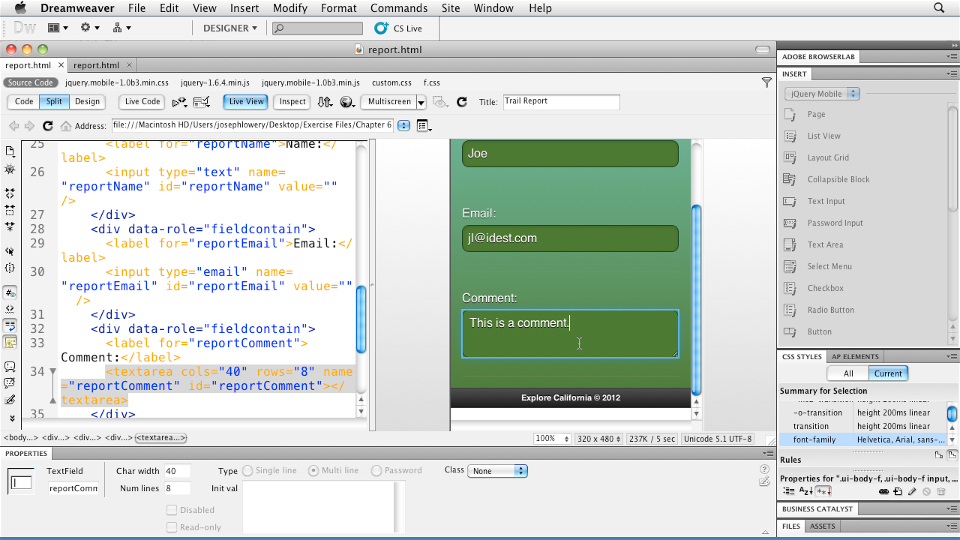This screenshot has width=960, height=540.
Task: Open the Live View options list dropdown
Action: click(x=424, y=126)
